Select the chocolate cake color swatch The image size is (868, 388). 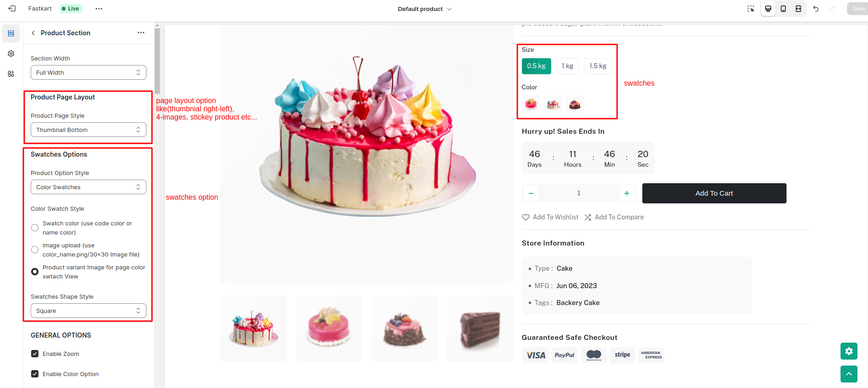(575, 104)
